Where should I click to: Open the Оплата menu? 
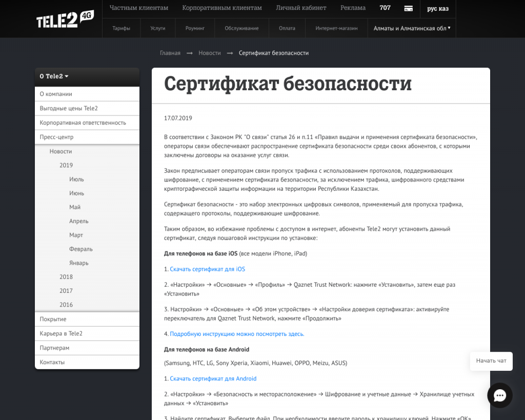(x=287, y=28)
